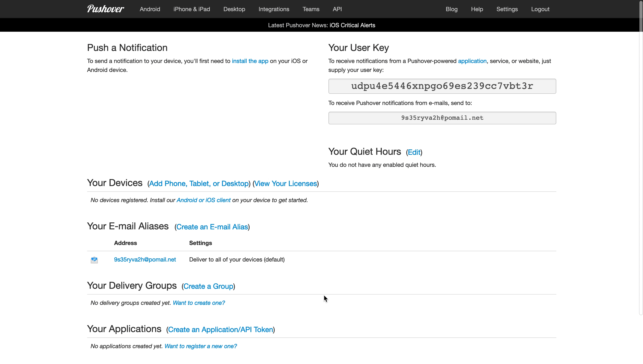Image resolution: width=643 pixels, height=364 pixels.
Task: Create an E-mail Alias
Action: click(x=212, y=227)
